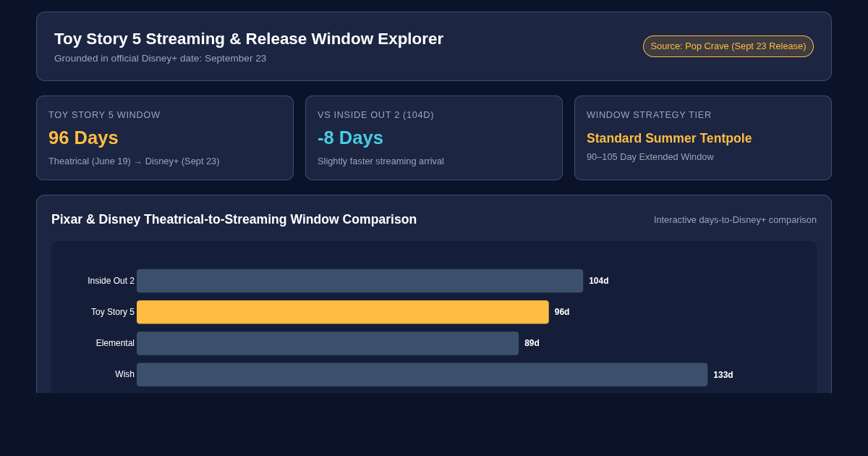Click the Toy Story 5 axis label
The image size is (868, 456).
click(113, 312)
